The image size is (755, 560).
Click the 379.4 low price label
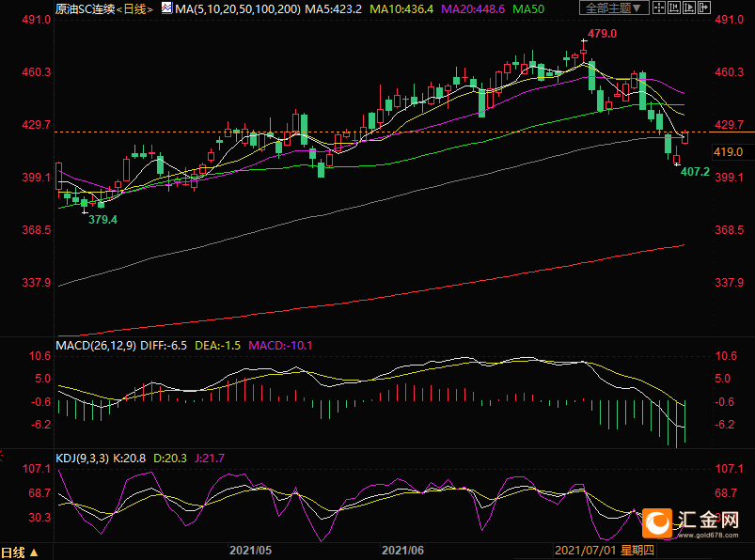coord(102,220)
